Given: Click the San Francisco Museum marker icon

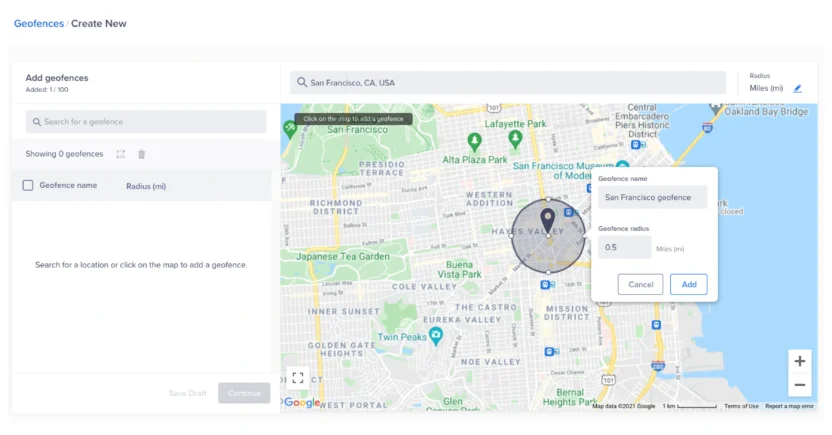Looking at the screenshot, I should coord(622,166).
